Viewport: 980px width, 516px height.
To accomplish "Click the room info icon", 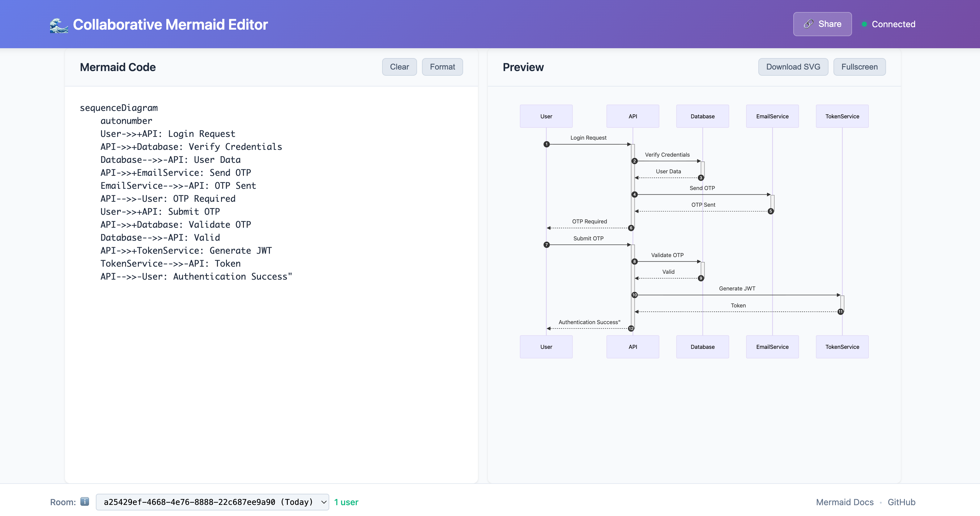I will point(85,501).
